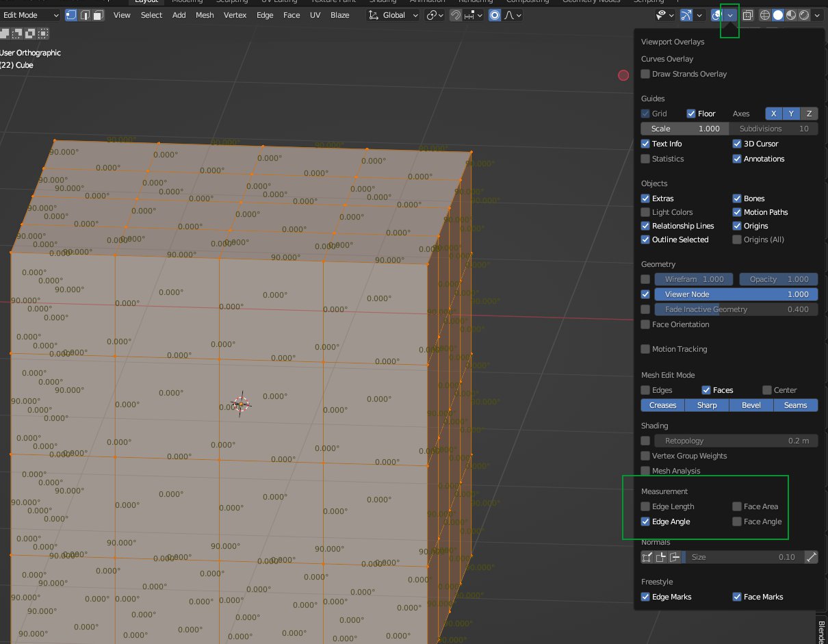Enable rendered viewport shading
The width and height of the screenshot is (828, 644).
pos(804,15)
